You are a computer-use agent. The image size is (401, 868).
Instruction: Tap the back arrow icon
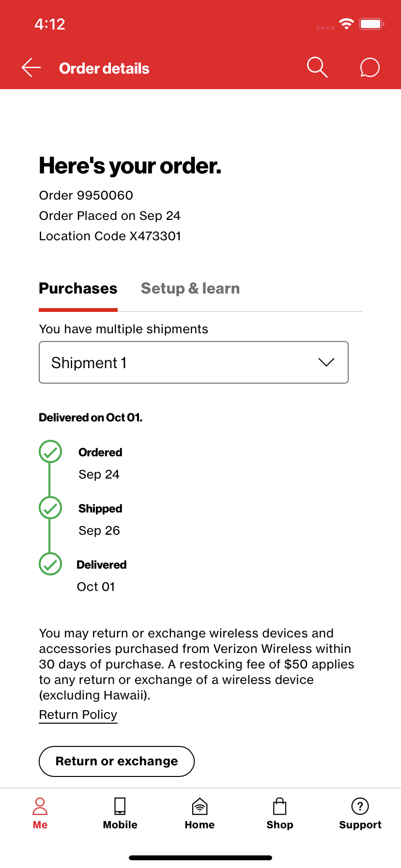click(31, 68)
